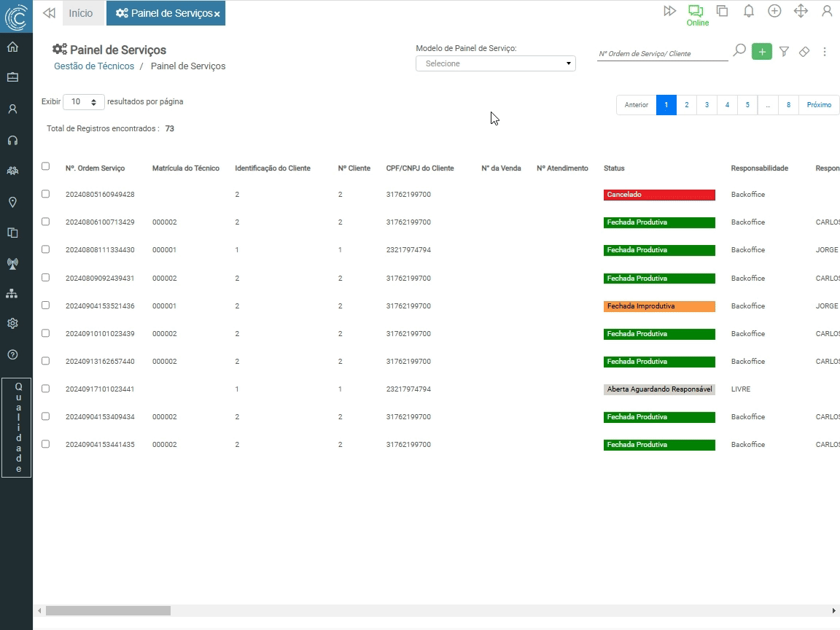Open the Modelo de Painel de Serviço dropdown
Viewport: 840px width, 630px height.
pos(495,63)
